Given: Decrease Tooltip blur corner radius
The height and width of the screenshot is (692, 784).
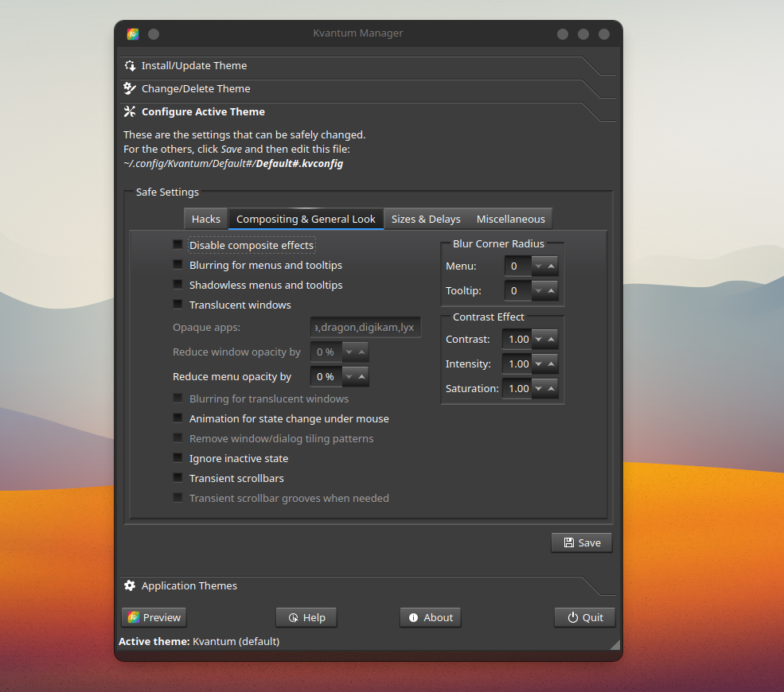Looking at the screenshot, I should point(539,291).
